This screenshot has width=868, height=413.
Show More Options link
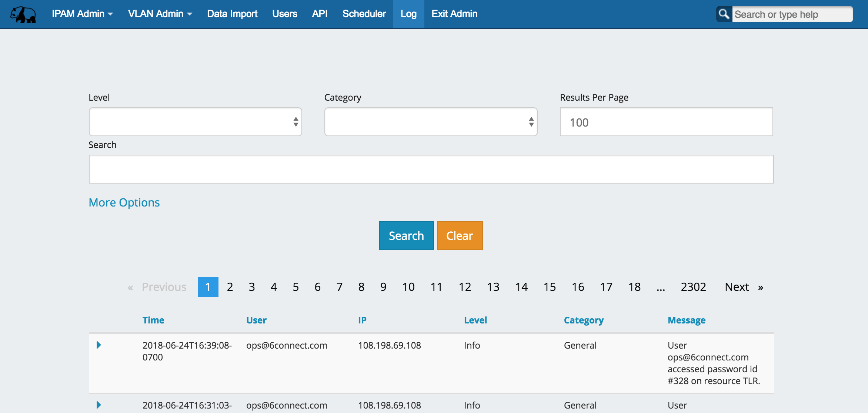tap(124, 202)
